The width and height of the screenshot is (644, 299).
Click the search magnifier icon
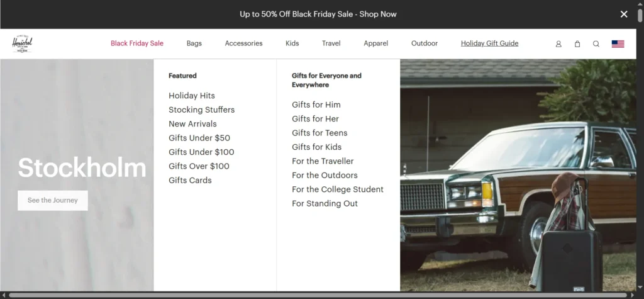[596, 44]
